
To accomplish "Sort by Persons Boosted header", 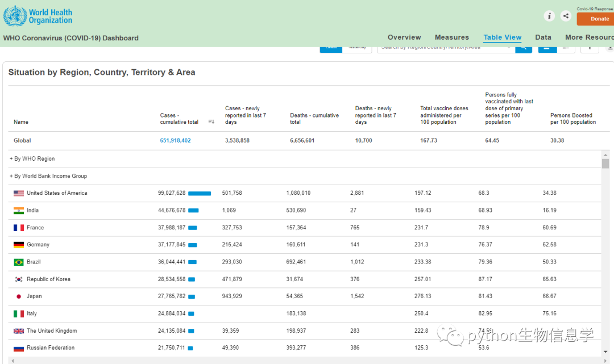I will tap(573, 119).
